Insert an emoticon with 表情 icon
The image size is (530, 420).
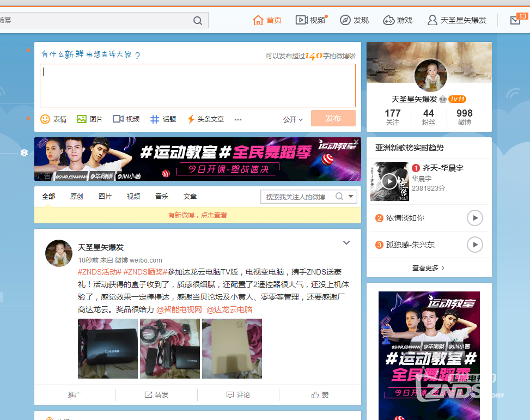coord(53,119)
